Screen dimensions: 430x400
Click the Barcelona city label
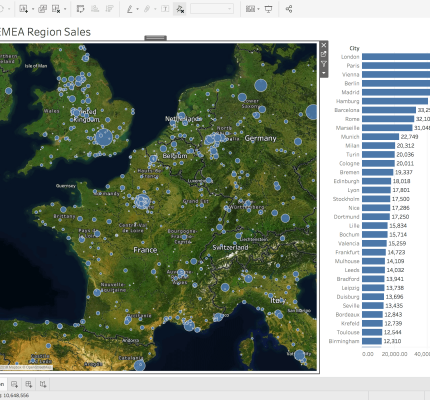(347, 110)
